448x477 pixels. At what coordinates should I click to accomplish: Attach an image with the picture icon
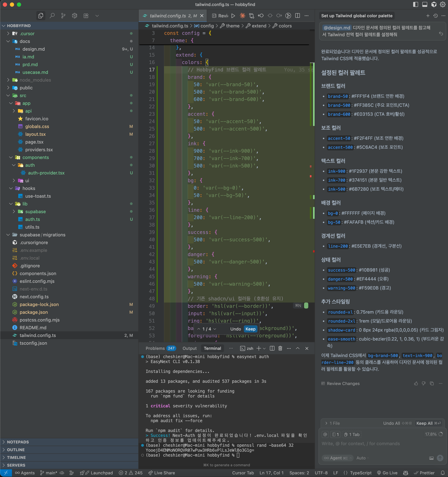[x=431, y=458]
